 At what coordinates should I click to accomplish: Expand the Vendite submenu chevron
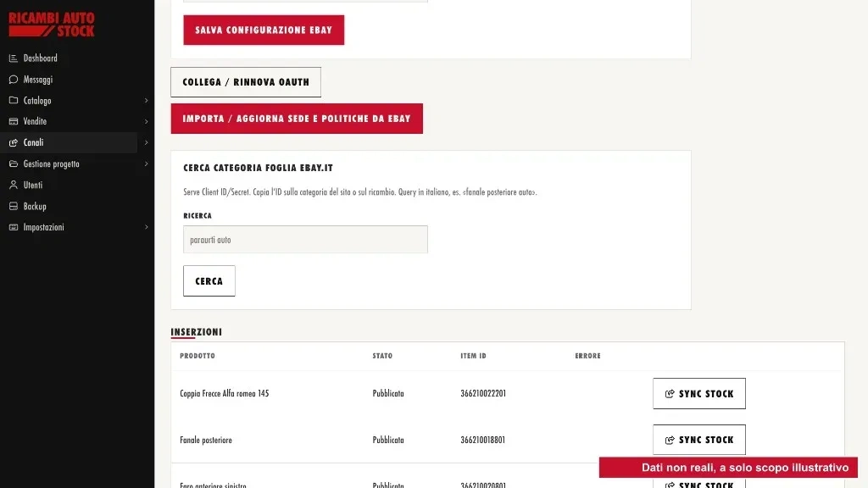pos(146,121)
